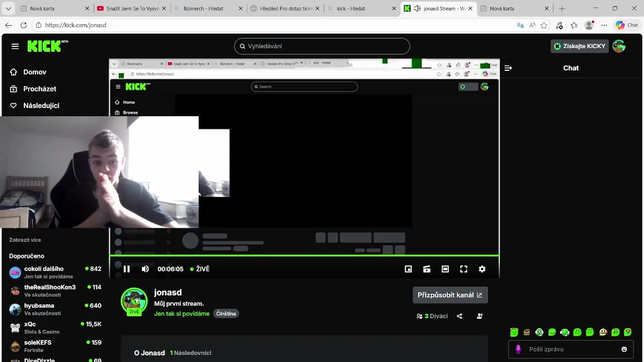Open the browser tab actions dropdown

8,9
